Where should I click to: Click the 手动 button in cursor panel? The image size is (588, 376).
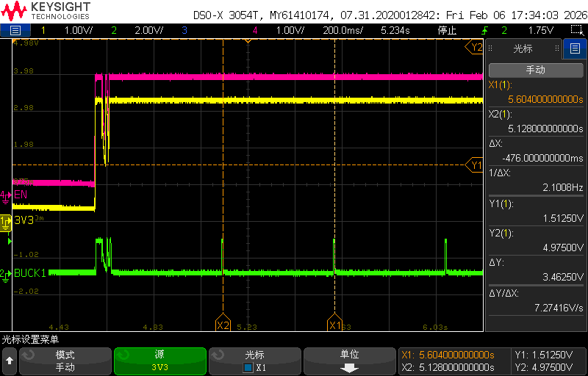(x=536, y=70)
